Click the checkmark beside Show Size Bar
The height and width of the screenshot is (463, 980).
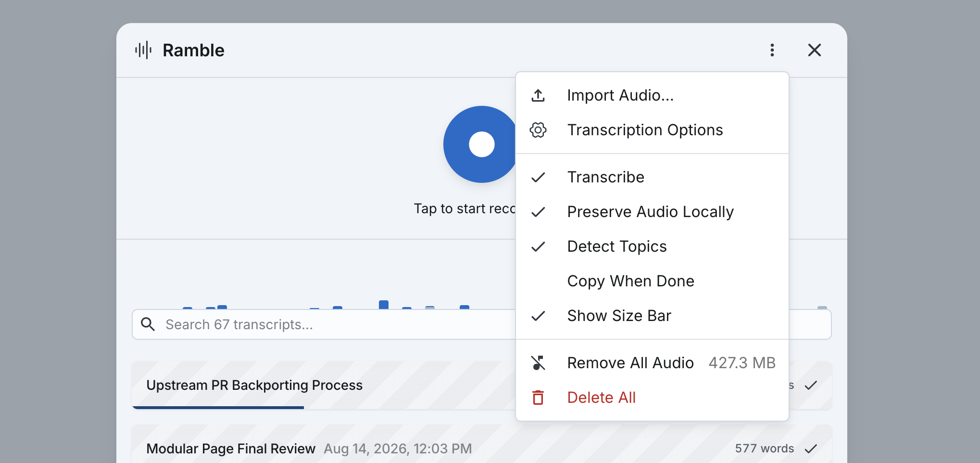tap(538, 316)
